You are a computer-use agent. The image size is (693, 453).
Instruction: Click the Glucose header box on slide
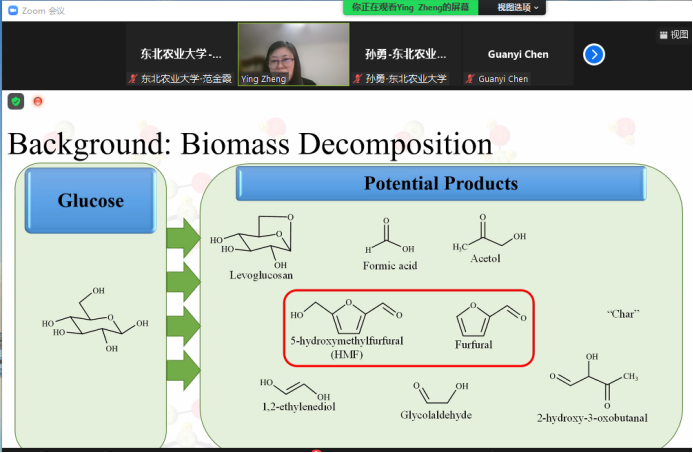(x=90, y=200)
